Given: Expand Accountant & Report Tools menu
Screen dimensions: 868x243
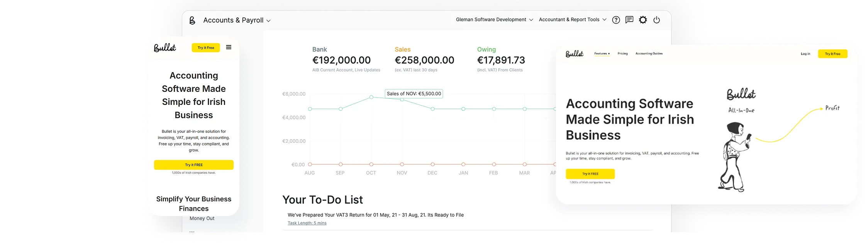Looking at the screenshot, I should 573,20.
